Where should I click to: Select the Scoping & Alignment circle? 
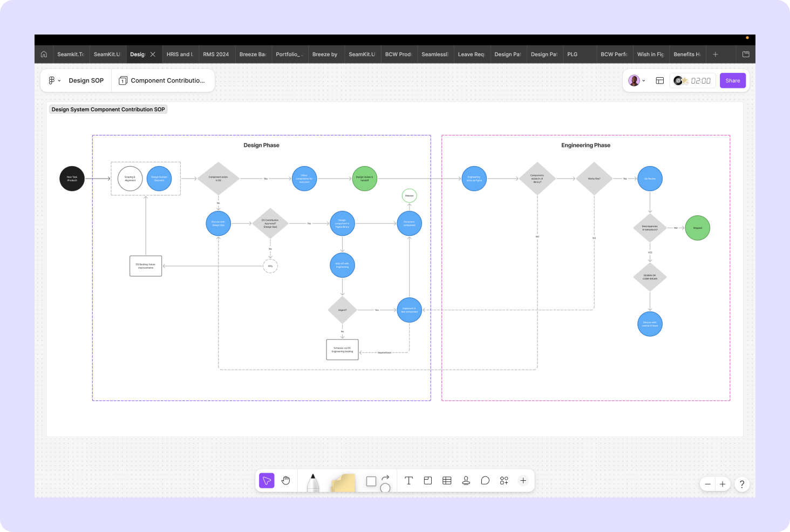point(130,179)
